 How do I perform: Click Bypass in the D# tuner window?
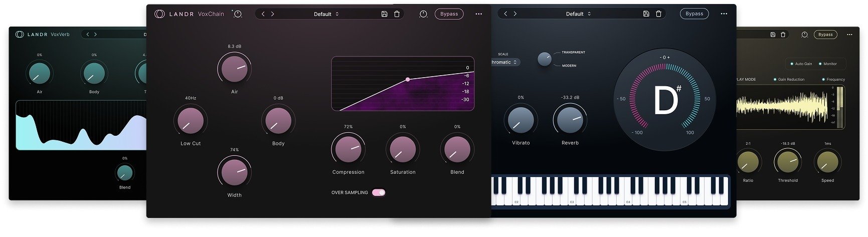(x=694, y=14)
